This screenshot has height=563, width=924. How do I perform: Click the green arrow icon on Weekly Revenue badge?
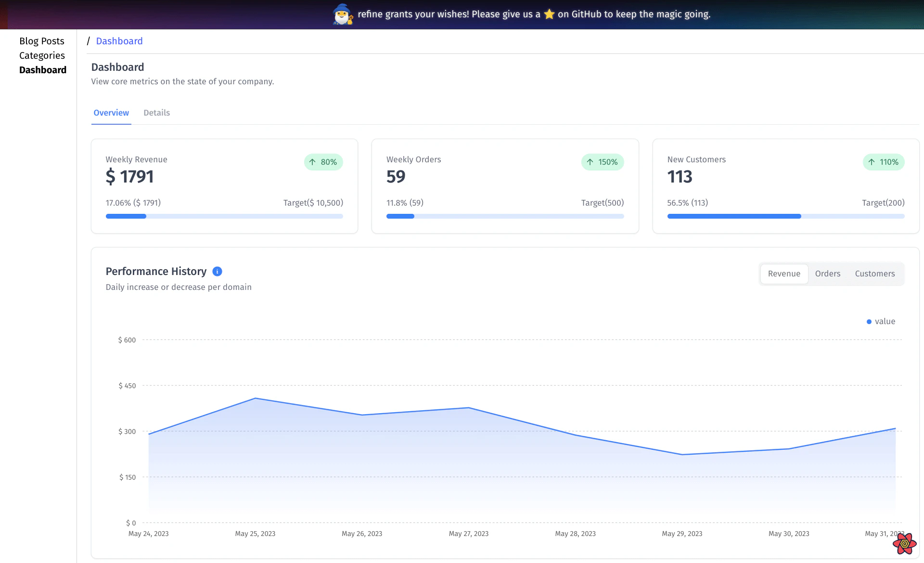[x=311, y=162]
